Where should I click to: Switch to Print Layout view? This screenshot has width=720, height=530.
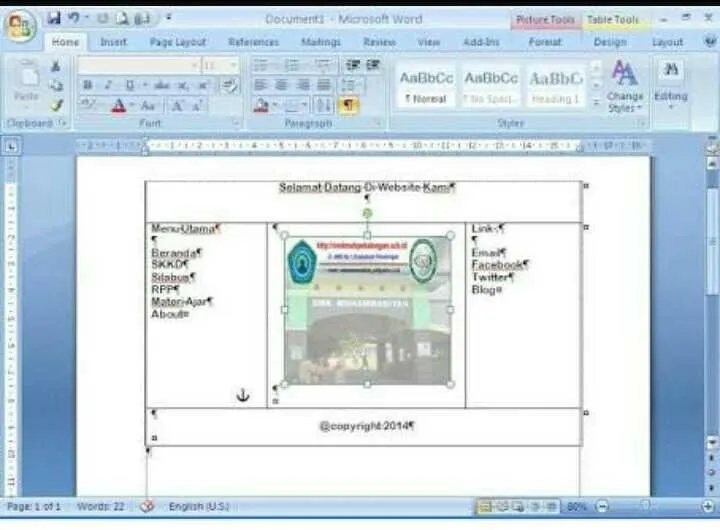485,506
